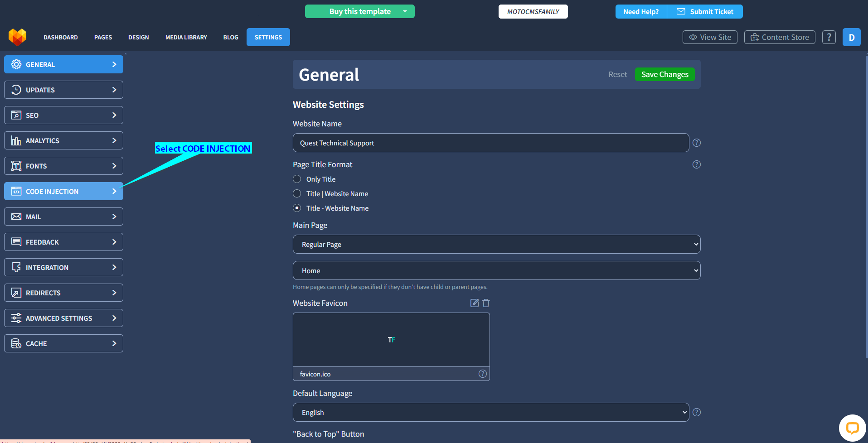Click the Submit Ticket button
This screenshot has width=868, height=443.
coord(705,11)
